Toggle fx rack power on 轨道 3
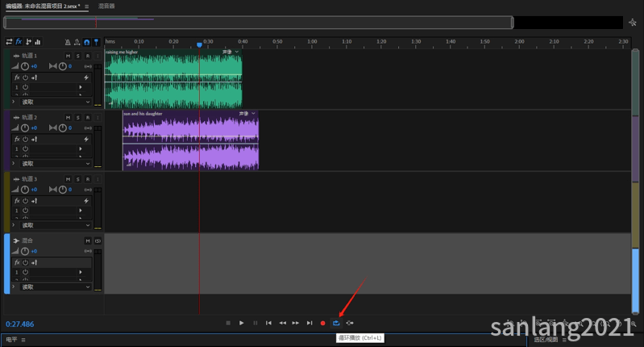The height and width of the screenshot is (347, 644). point(26,201)
